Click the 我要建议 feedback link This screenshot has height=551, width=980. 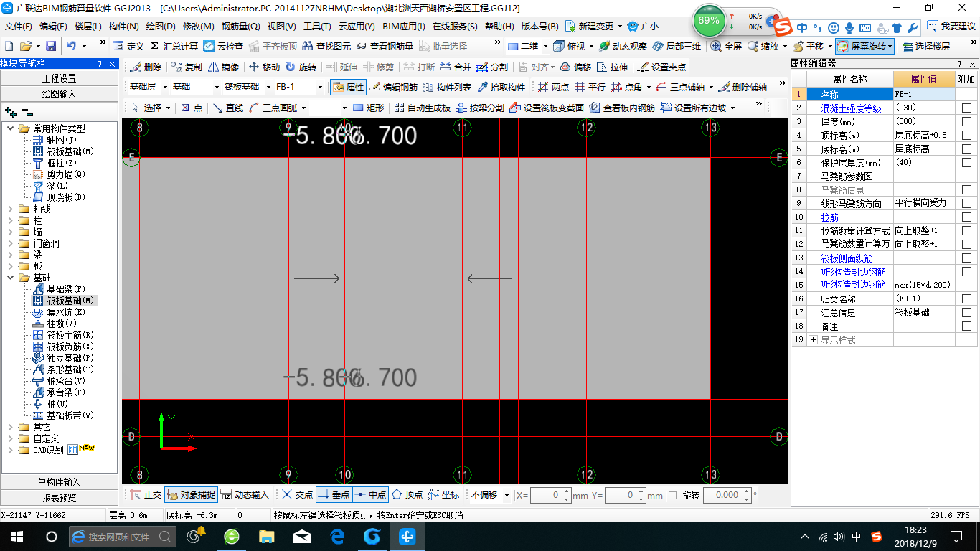(x=951, y=26)
